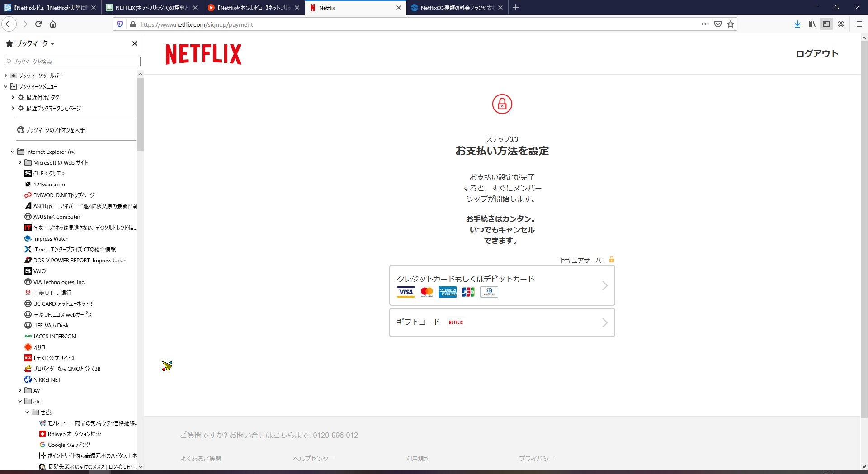Open 利用規約 footer link
The height and width of the screenshot is (474, 868).
click(x=418, y=459)
